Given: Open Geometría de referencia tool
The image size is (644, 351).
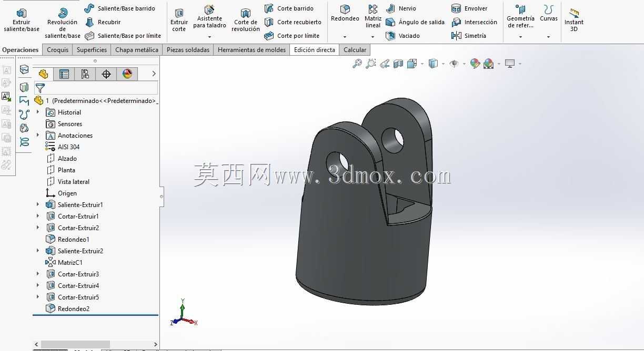Looking at the screenshot, I should click(520, 17).
